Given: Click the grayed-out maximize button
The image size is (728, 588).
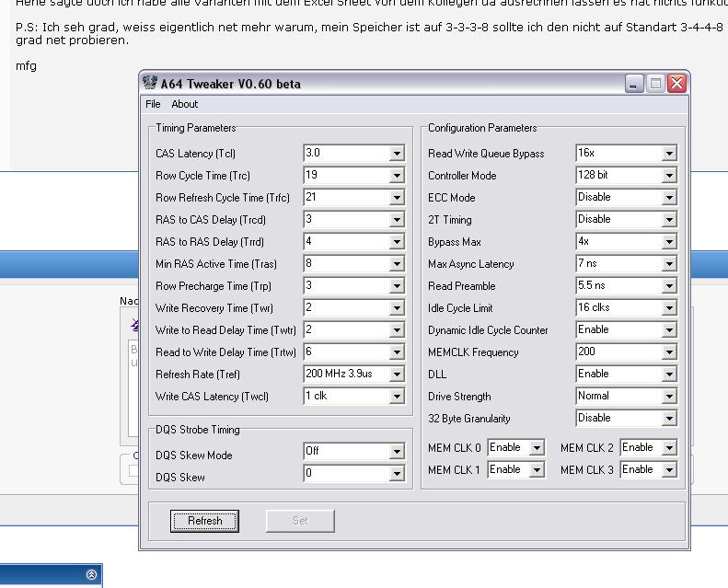Looking at the screenshot, I should (655, 84).
